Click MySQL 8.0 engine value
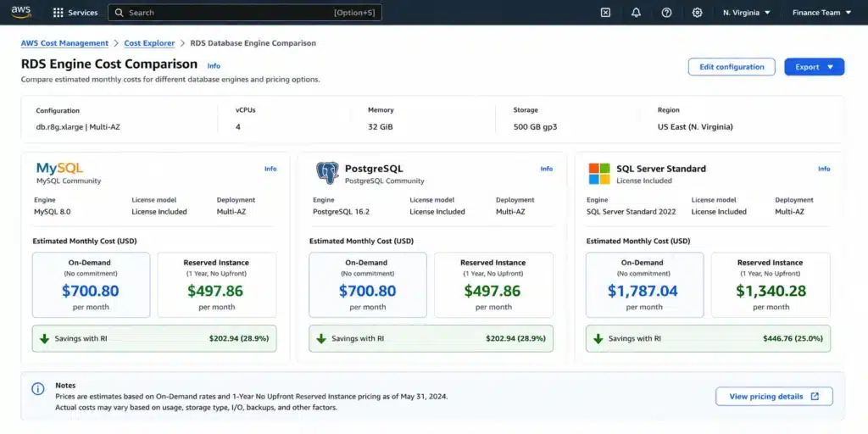Screen dimensions: 868x434 [x=52, y=211]
